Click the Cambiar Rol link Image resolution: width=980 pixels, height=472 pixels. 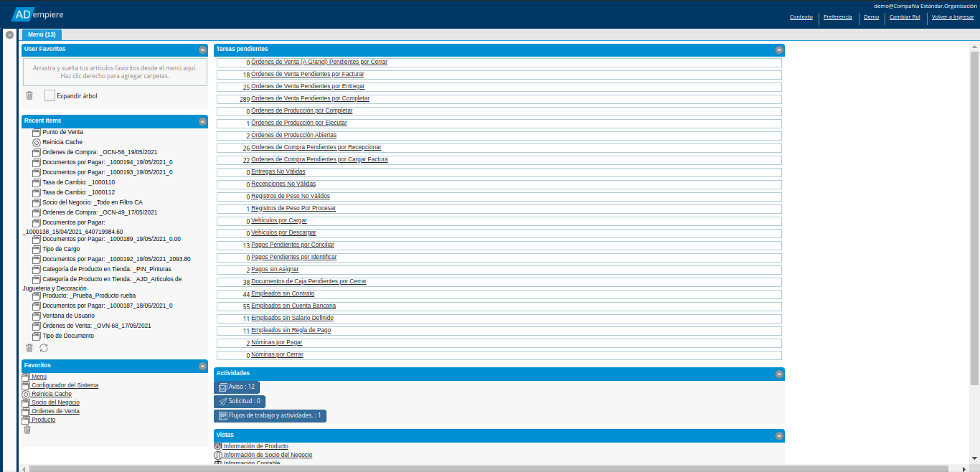point(904,16)
